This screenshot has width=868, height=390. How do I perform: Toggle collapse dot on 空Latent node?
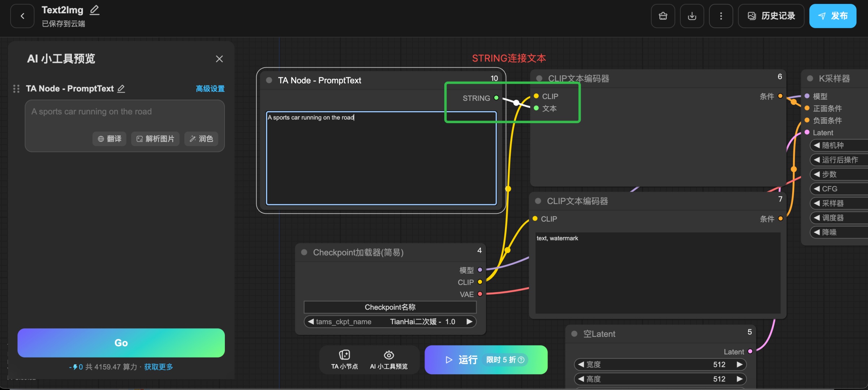[574, 334]
